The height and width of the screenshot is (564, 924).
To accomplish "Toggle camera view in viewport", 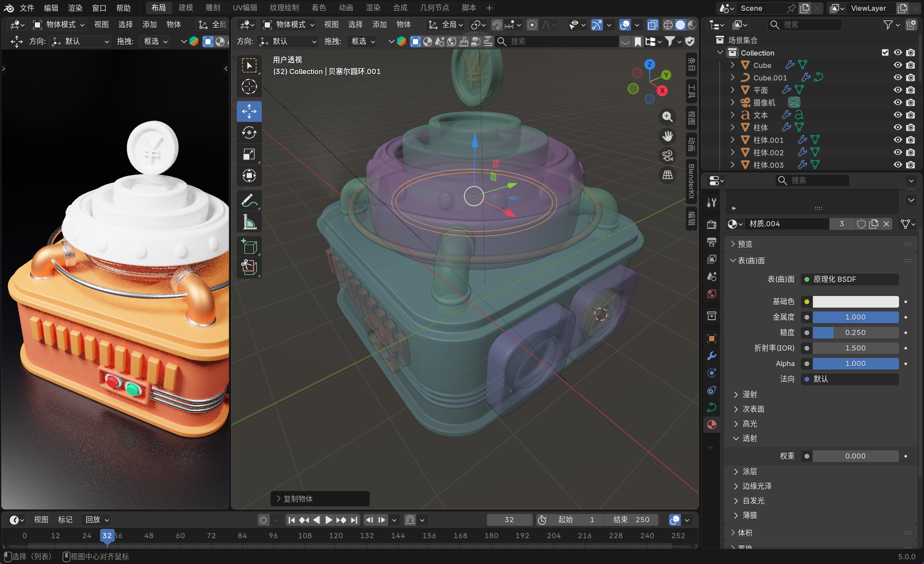I will click(667, 156).
